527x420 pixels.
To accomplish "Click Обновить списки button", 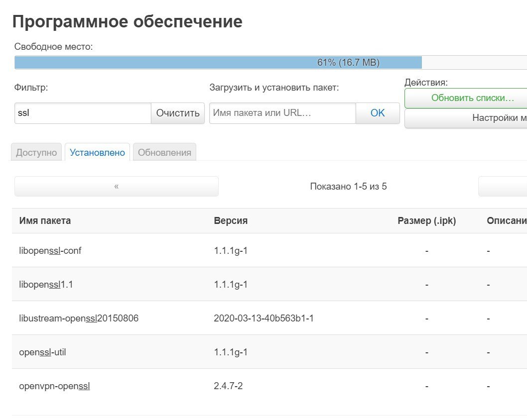I will point(466,98).
